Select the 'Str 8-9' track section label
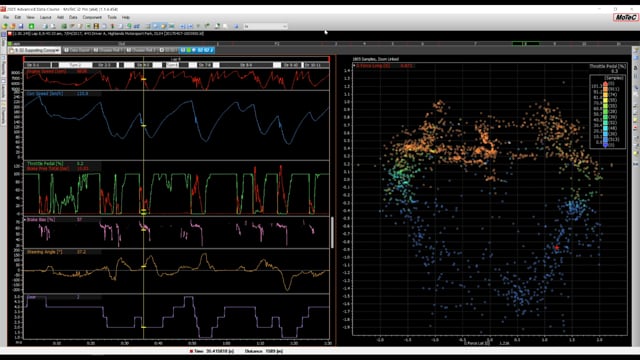 click(x=246, y=65)
